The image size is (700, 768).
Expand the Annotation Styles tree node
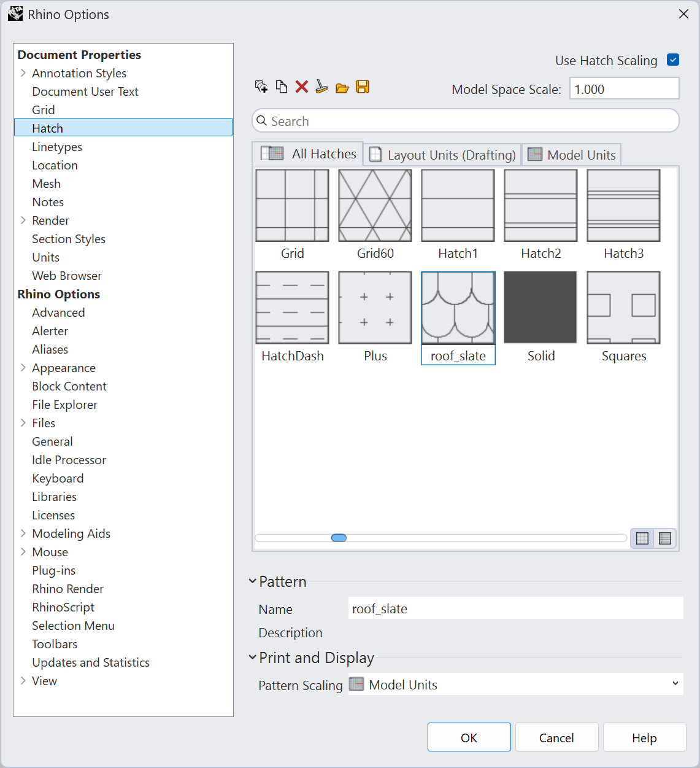point(23,73)
